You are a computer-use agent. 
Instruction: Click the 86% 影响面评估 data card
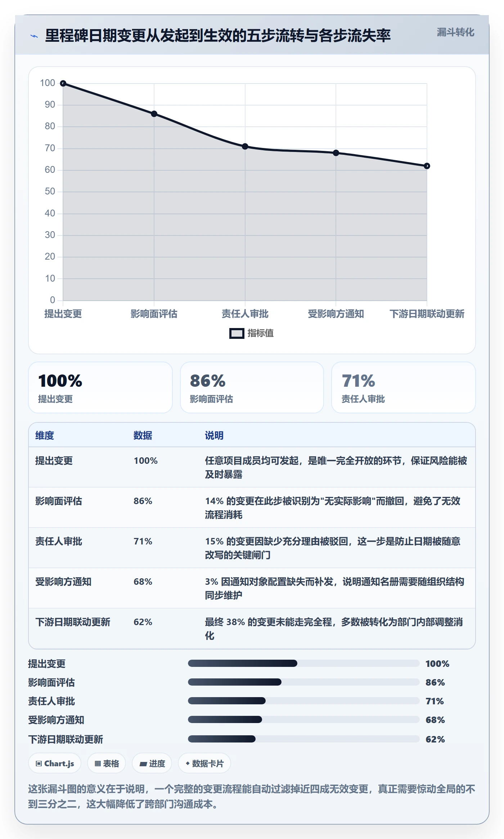(x=252, y=387)
